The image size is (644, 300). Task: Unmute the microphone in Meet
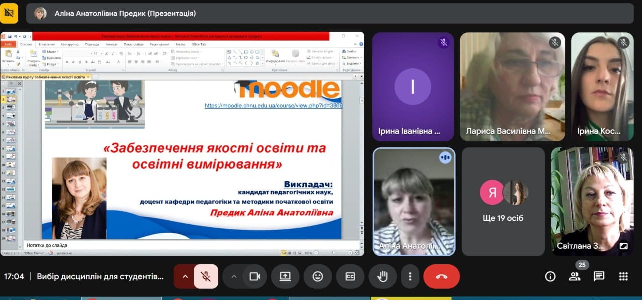[206, 276]
